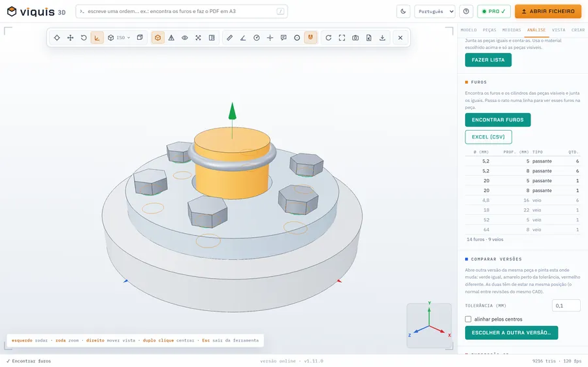Image resolution: width=588 pixels, height=367 pixels.
Task: Select the angle measurement tool
Action: [x=243, y=37]
